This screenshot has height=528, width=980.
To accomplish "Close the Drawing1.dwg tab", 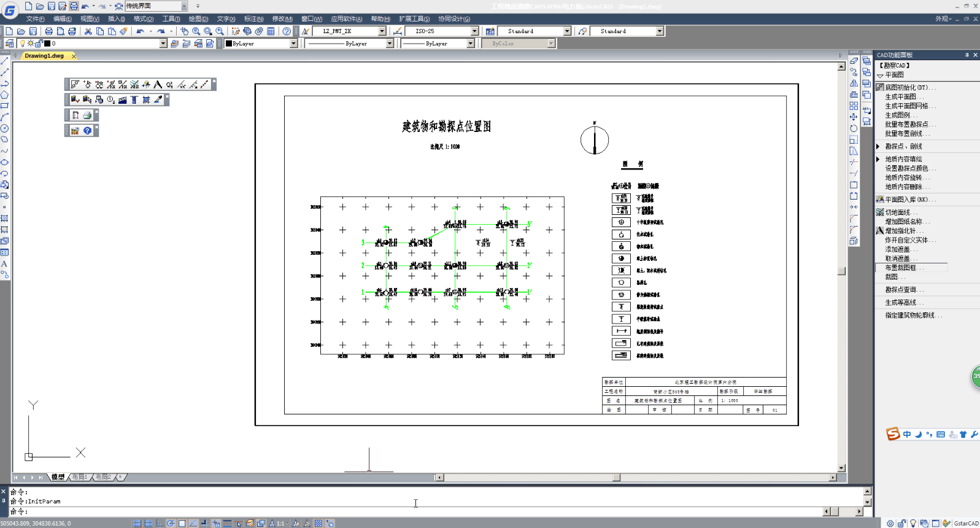I will click(x=74, y=56).
